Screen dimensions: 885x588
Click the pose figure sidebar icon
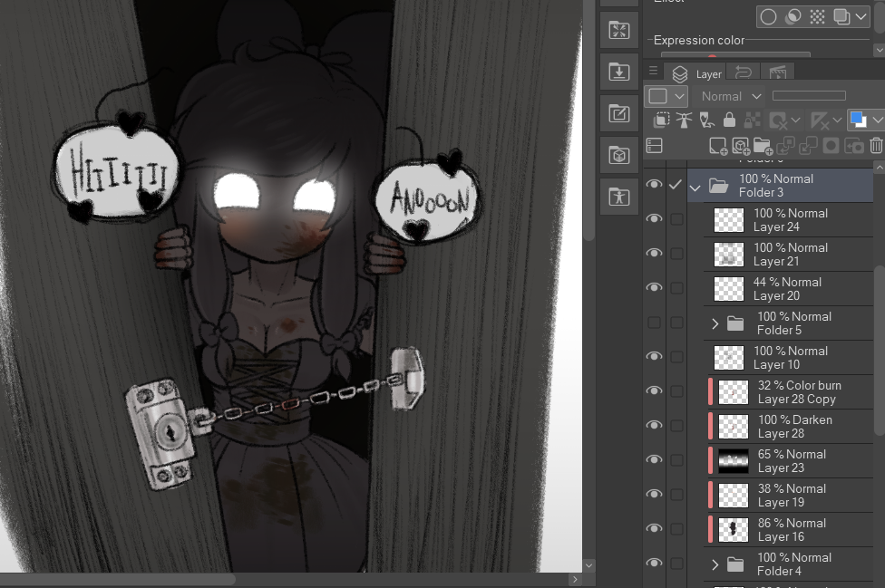point(619,197)
